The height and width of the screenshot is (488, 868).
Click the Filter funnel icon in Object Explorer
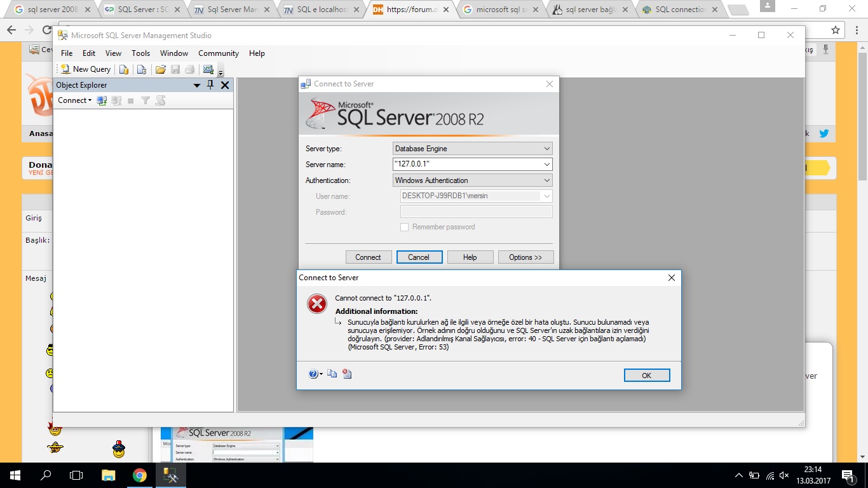(146, 100)
